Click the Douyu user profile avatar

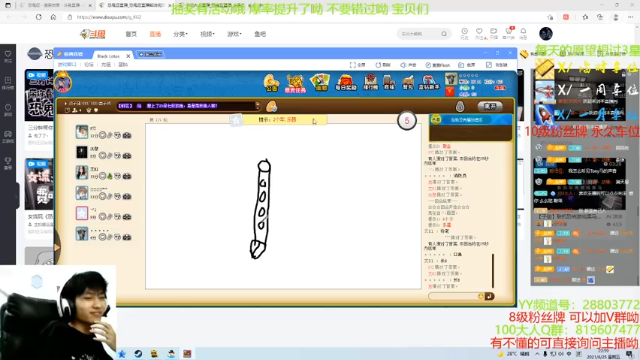(546, 34)
